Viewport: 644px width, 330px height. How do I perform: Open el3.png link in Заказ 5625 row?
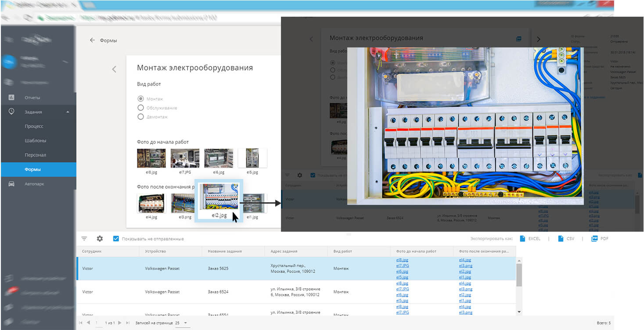[x=466, y=265]
